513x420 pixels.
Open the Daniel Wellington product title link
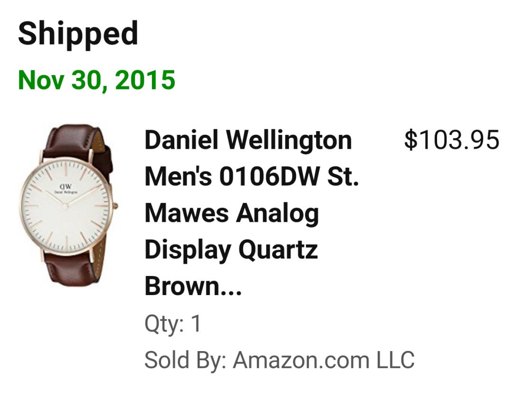click(x=248, y=141)
